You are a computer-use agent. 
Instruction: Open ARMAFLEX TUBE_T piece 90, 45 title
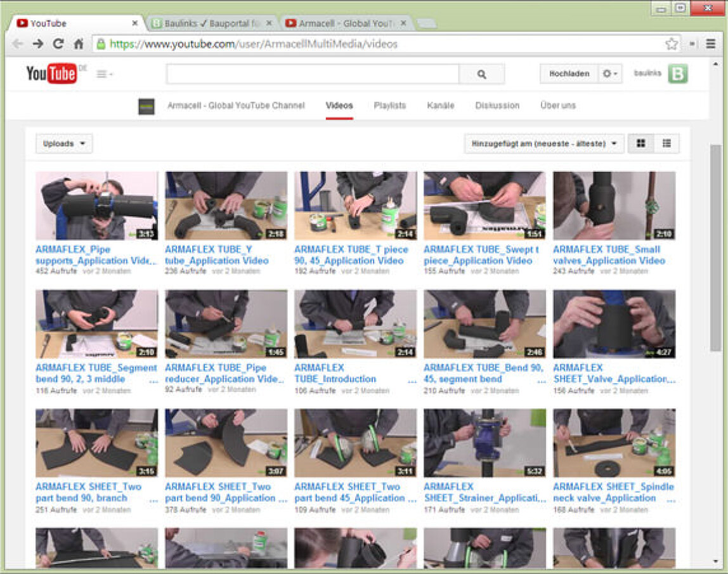(x=351, y=255)
